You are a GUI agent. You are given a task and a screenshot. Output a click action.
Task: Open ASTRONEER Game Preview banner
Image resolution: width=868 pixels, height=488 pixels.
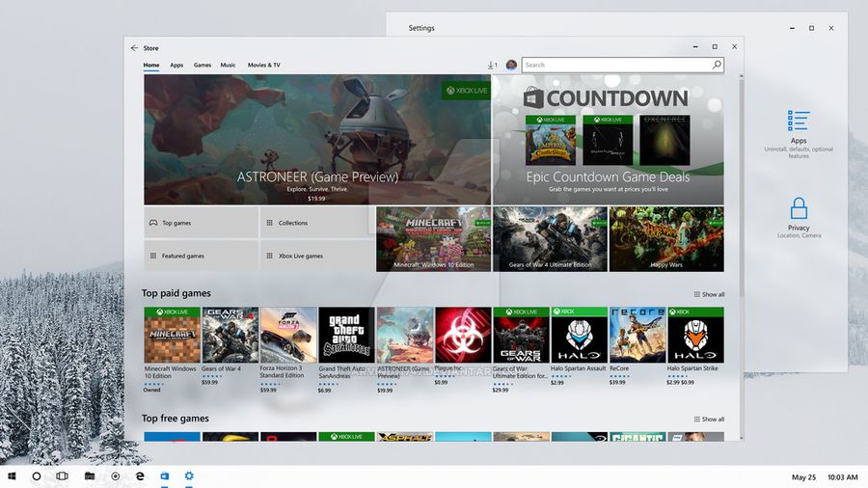[x=317, y=140]
